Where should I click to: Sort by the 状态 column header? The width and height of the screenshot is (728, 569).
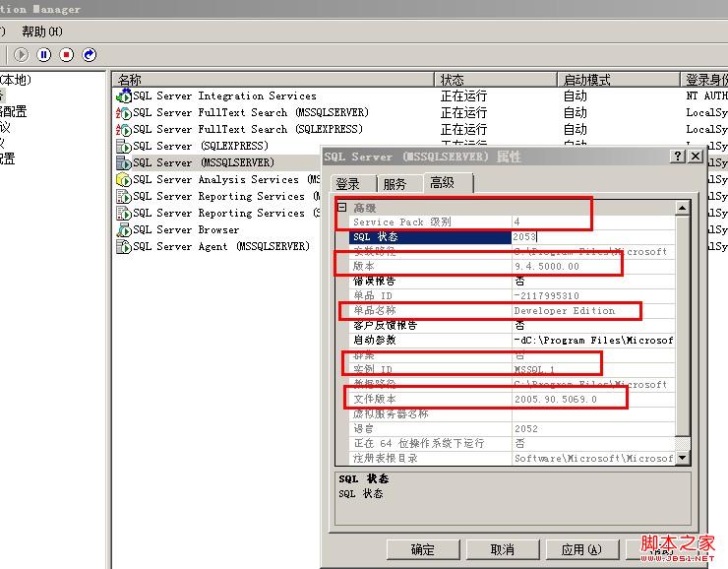point(495,80)
